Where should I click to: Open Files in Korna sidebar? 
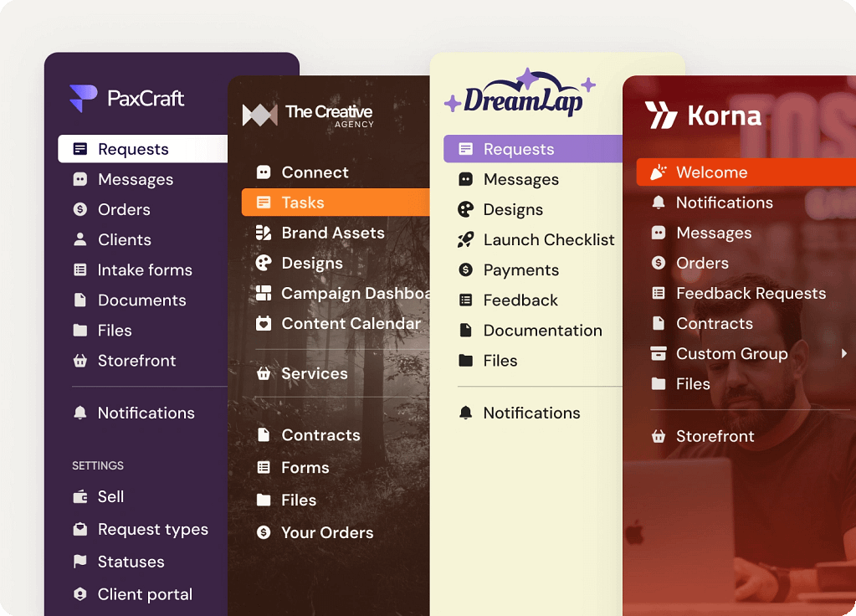point(693,384)
